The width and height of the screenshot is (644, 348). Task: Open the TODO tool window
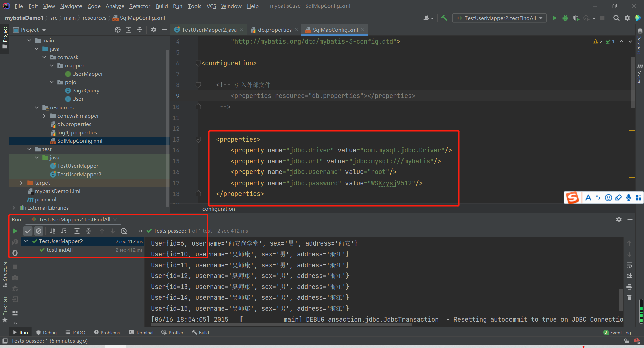click(75, 332)
